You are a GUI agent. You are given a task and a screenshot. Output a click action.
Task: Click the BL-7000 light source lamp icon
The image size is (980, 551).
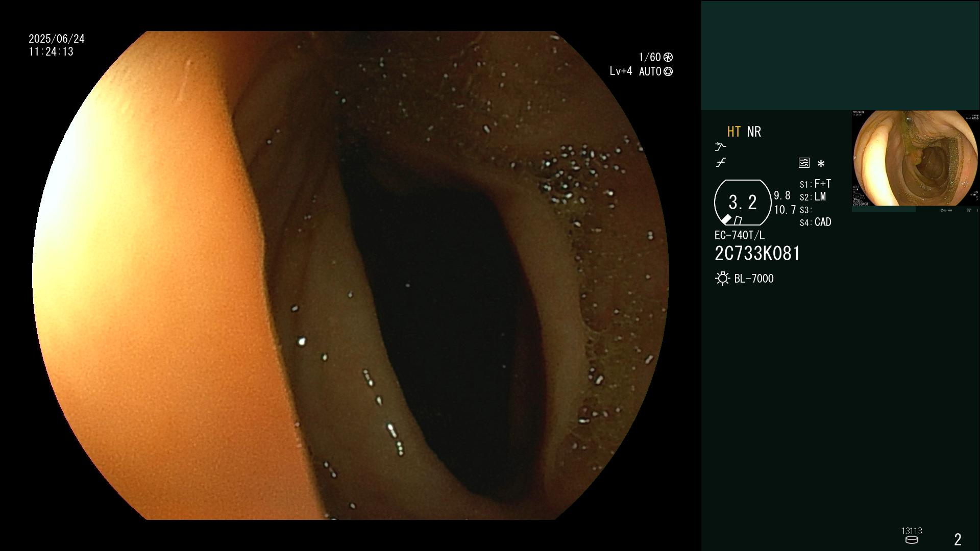click(722, 279)
